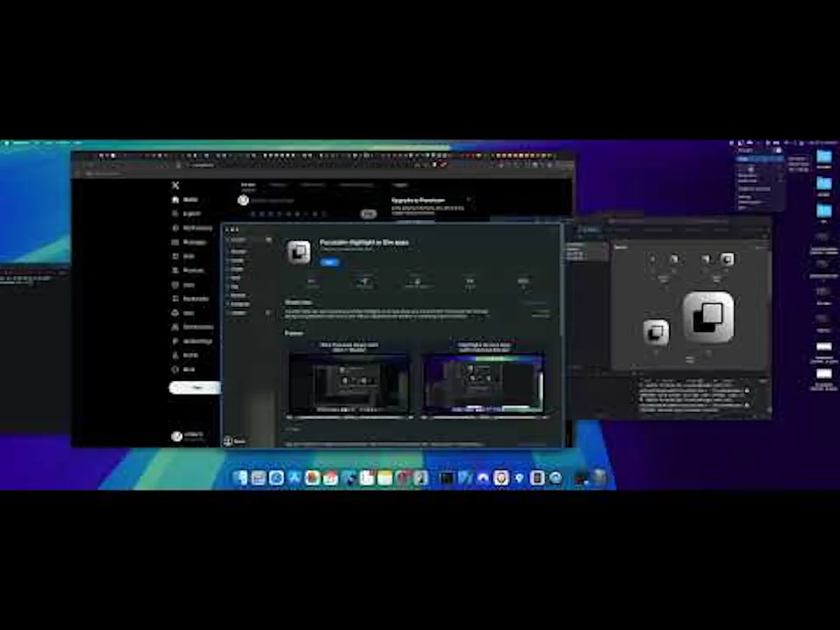Open Premium in the X sidebar
The image size is (840, 630).
pyautogui.click(x=188, y=270)
